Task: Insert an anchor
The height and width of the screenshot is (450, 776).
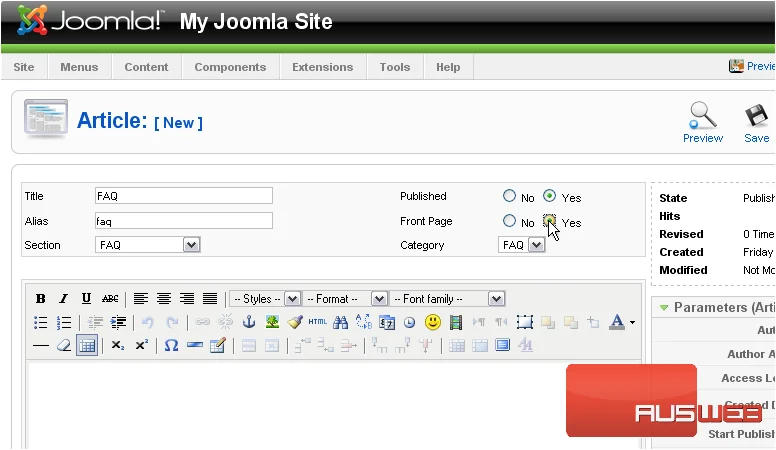Action: (249, 322)
